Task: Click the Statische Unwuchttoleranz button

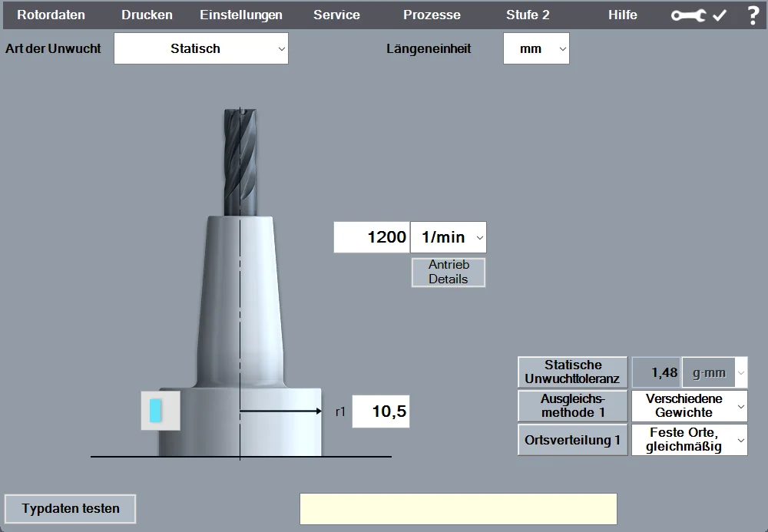Action: (x=573, y=372)
